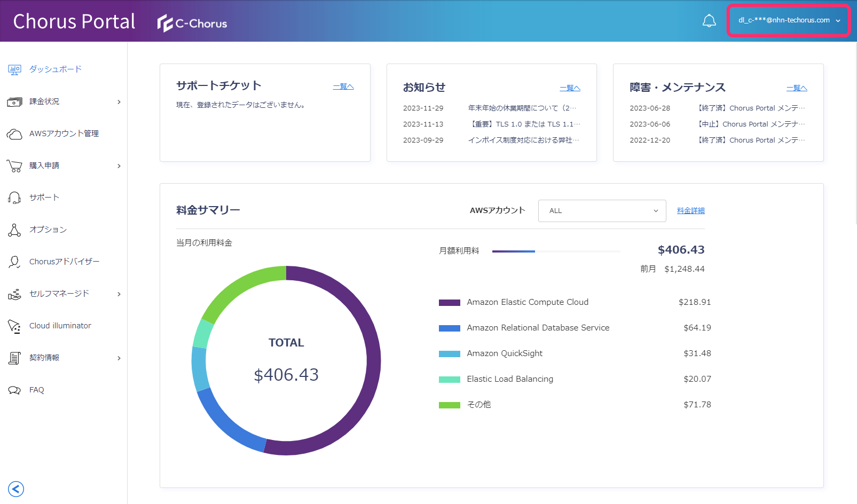Click the support headset icon
This screenshot has height=504, width=857.
pyautogui.click(x=14, y=198)
